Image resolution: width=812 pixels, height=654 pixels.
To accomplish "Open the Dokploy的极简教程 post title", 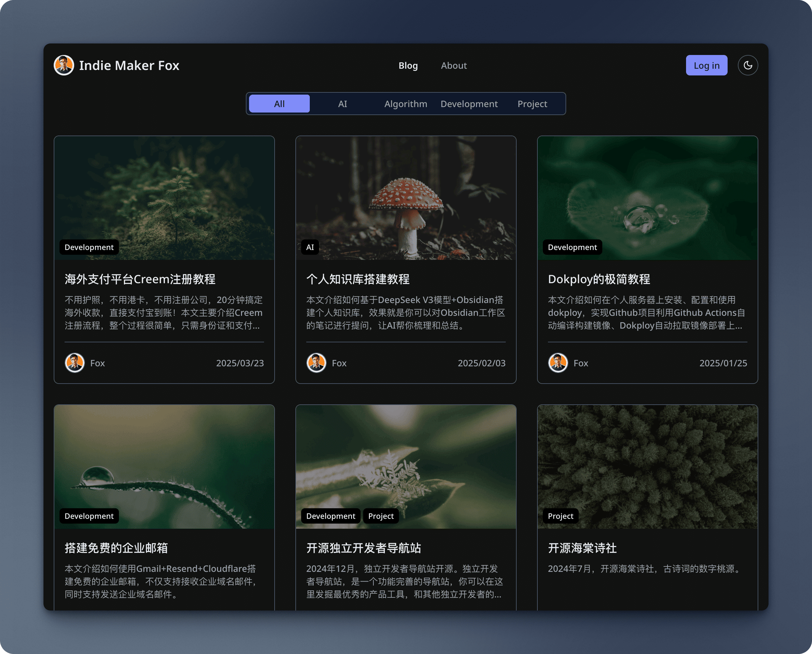I will 599,279.
